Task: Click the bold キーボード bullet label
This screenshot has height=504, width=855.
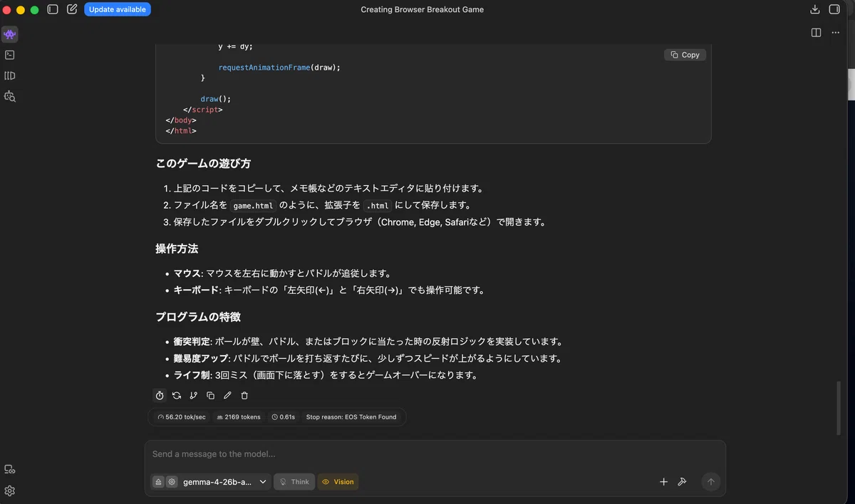Action: click(196, 290)
